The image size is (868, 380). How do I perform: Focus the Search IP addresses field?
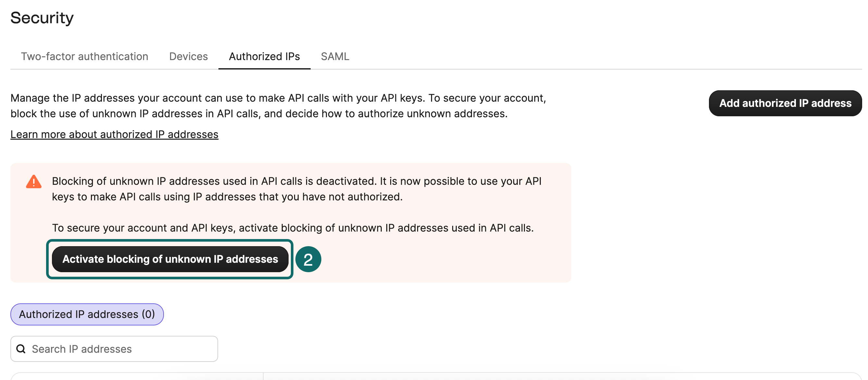pos(114,348)
